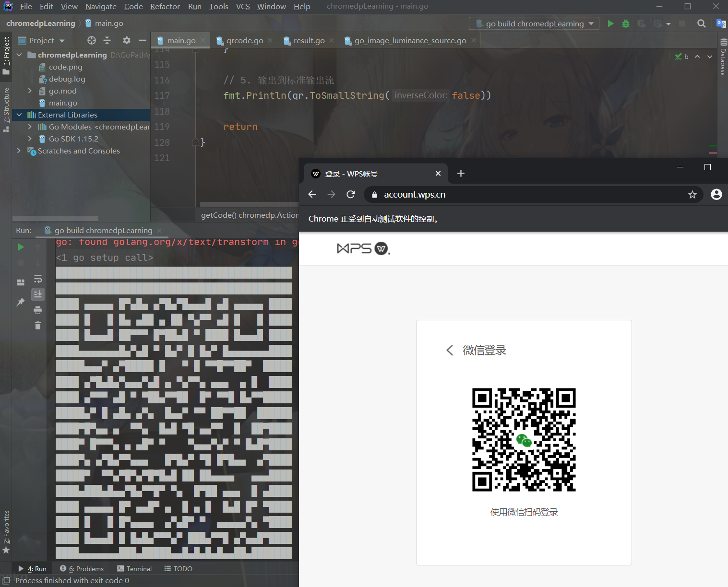Switch to the Terminal tool window

click(x=139, y=568)
